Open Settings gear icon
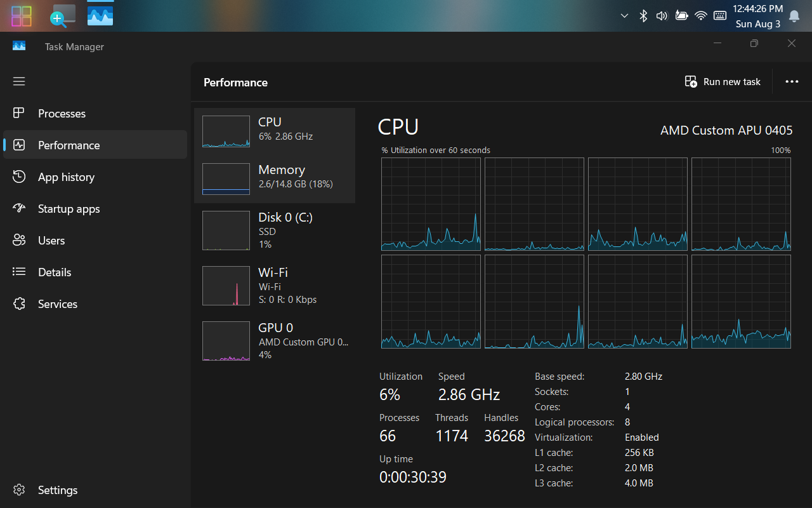 [x=19, y=490]
